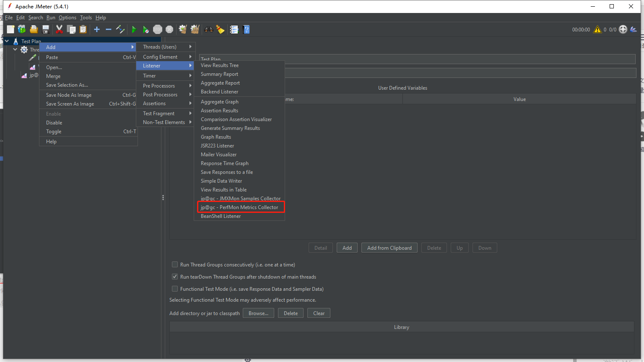Open the Run menu in menu bar
This screenshot has width=644, height=362.
pyautogui.click(x=51, y=18)
